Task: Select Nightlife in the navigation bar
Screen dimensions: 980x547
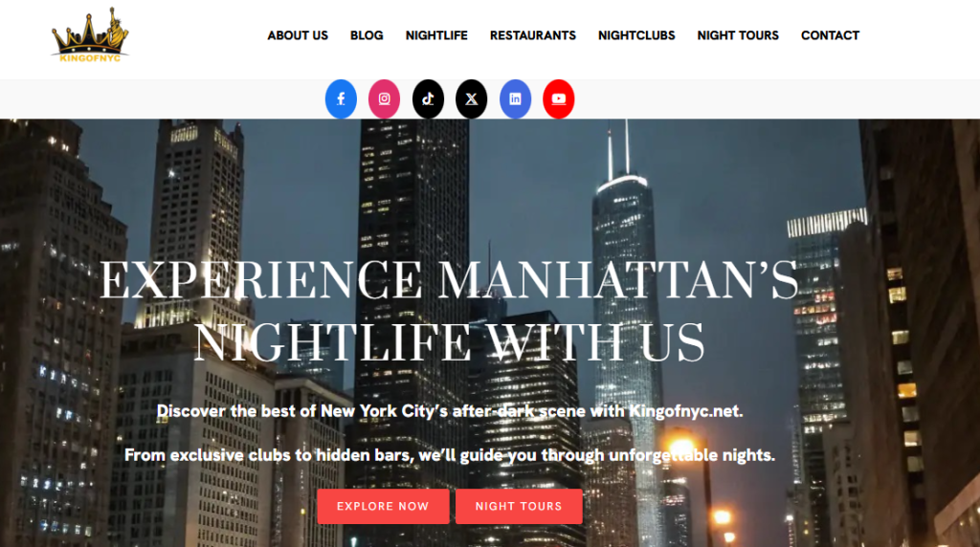Action: point(436,35)
